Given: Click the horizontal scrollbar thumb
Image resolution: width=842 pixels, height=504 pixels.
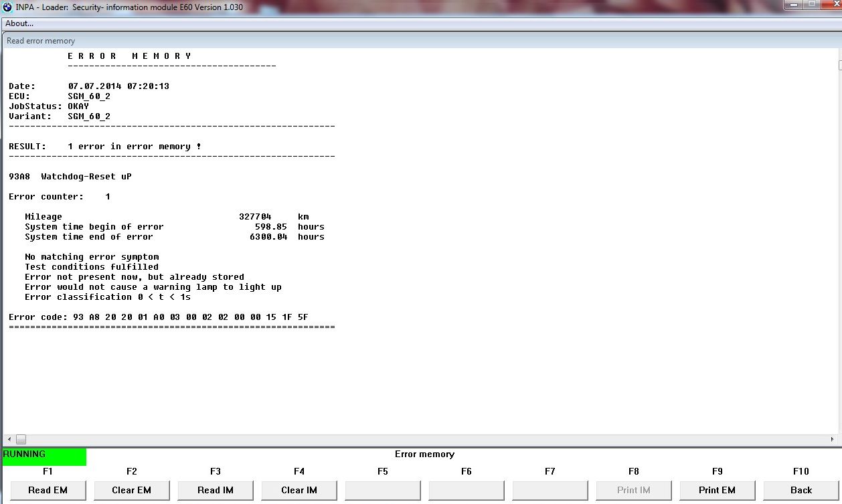Looking at the screenshot, I should tap(21, 440).
